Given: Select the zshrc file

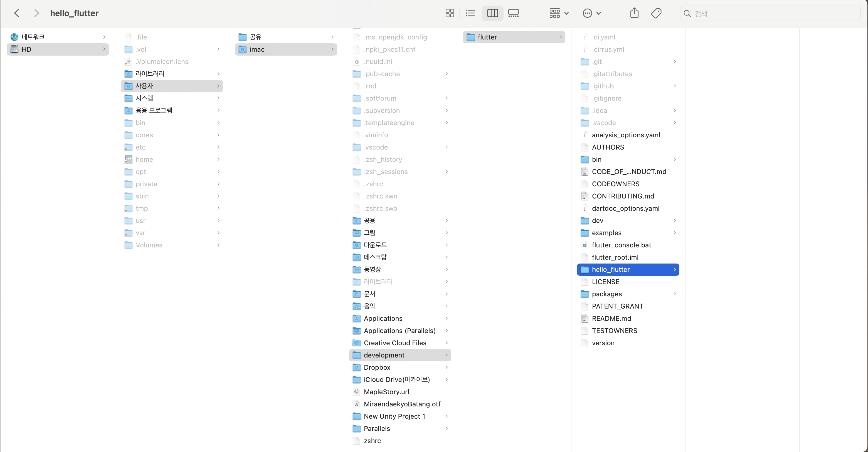Looking at the screenshot, I should tap(400, 441).
